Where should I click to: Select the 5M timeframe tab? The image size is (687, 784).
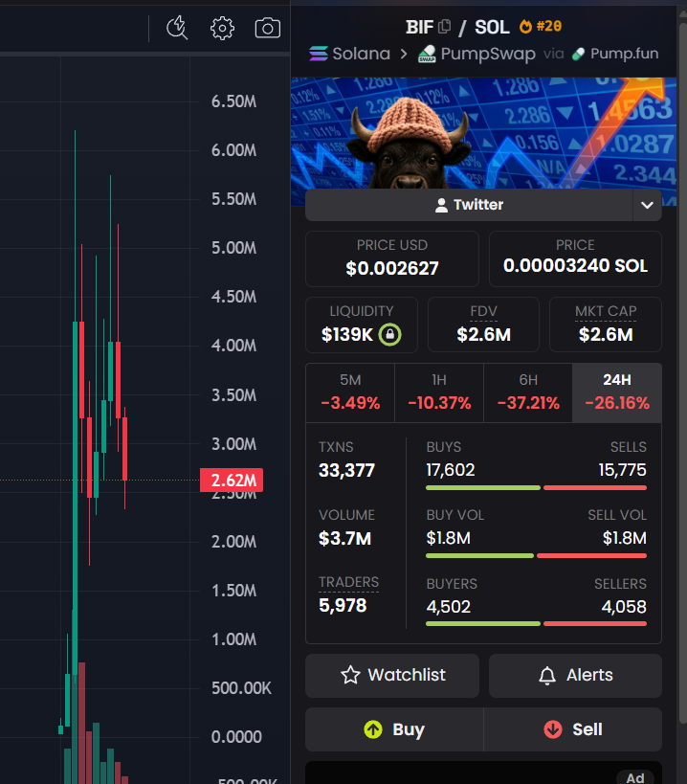pos(350,393)
